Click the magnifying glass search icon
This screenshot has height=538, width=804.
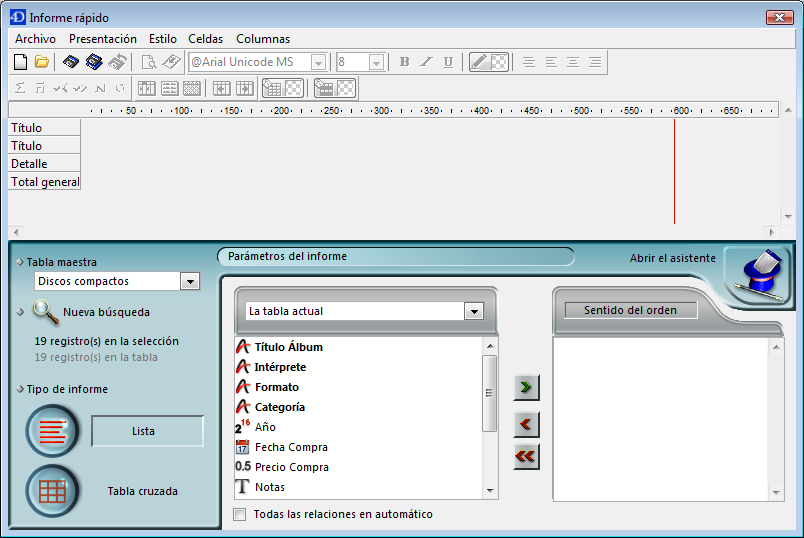click(x=45, y=312)
